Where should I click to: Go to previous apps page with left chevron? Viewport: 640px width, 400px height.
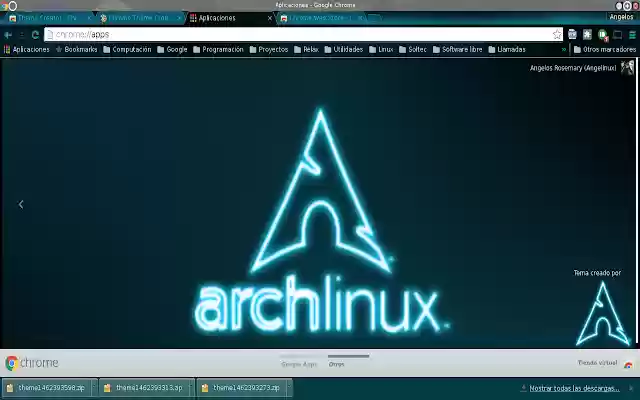click(x=21, y=204)
